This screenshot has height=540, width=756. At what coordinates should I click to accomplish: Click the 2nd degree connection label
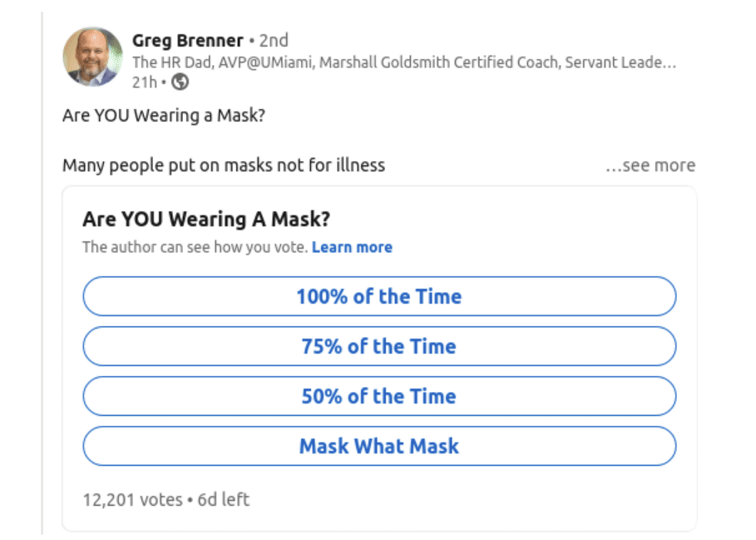tap(274, 41)
